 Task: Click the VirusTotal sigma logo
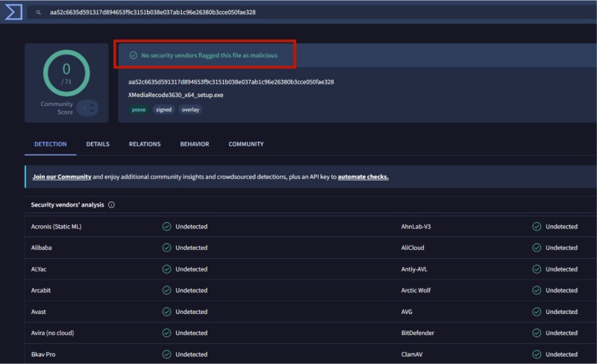(x=13, y=12)
